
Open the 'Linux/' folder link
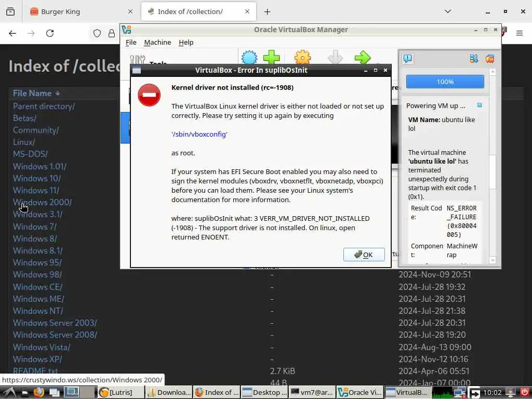[24, 142]
